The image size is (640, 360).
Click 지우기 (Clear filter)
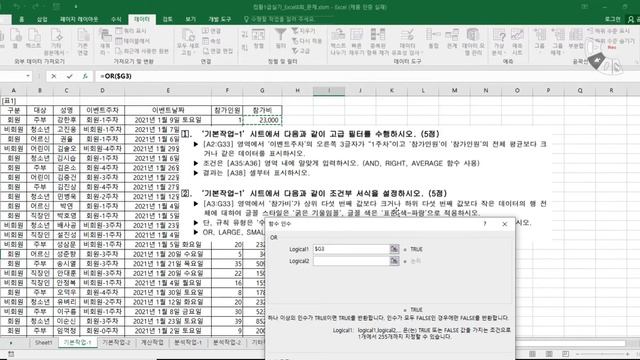(304, 31)
